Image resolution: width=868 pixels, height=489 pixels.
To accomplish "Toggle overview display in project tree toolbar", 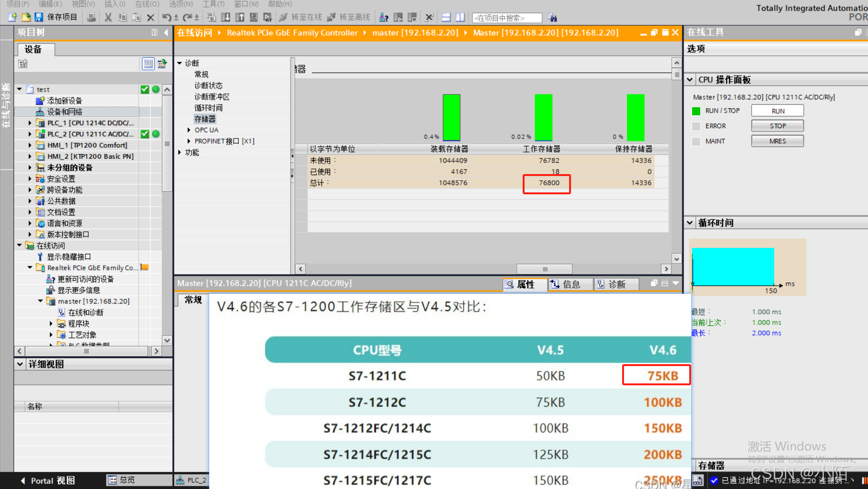I will pyautogui.click(x=148, y=63).
